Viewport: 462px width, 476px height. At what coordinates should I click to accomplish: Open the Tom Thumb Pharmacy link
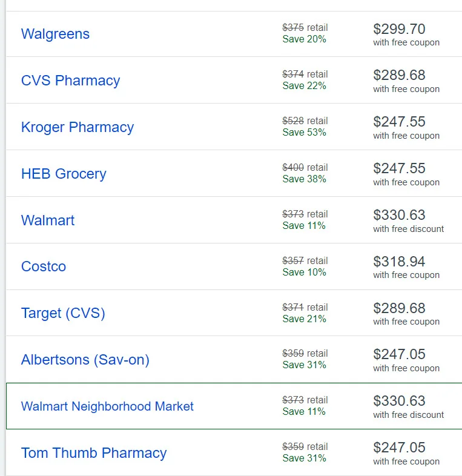click(94, 453)
